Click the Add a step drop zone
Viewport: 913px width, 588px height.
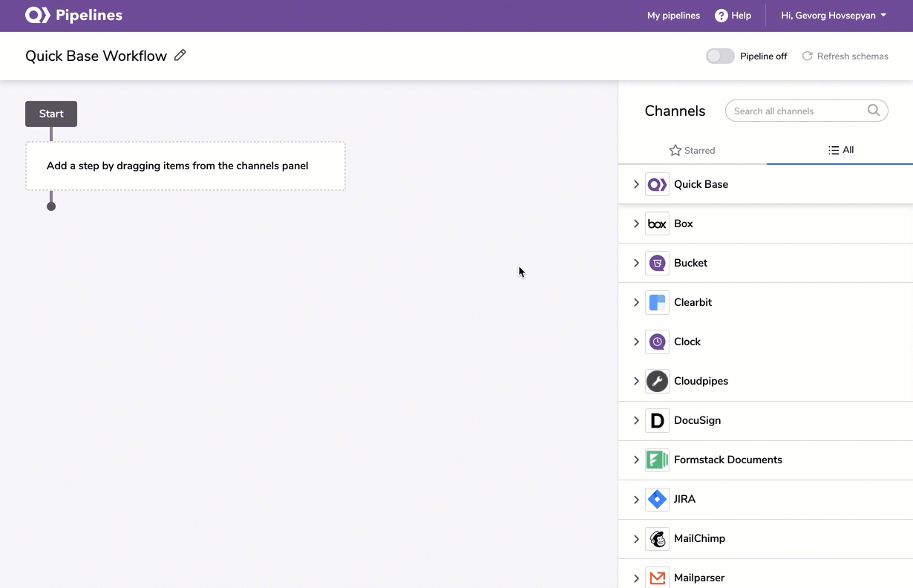[186, 166]
